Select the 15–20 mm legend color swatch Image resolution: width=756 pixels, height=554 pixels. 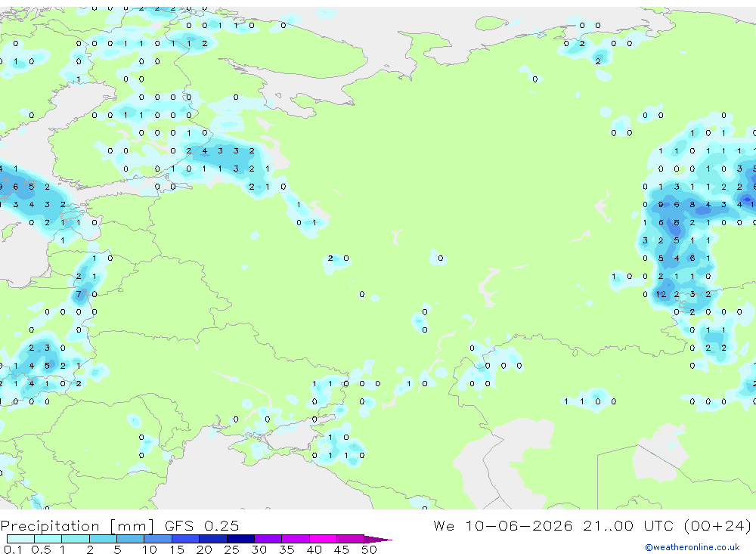[185, 539]
